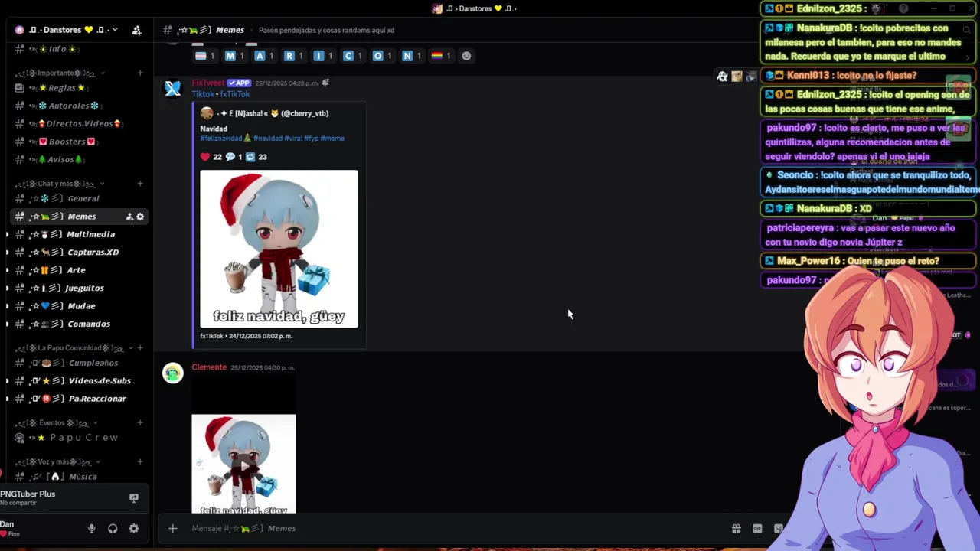
Task: Toggle the letter R reaction
Action: tap(294, 56)
